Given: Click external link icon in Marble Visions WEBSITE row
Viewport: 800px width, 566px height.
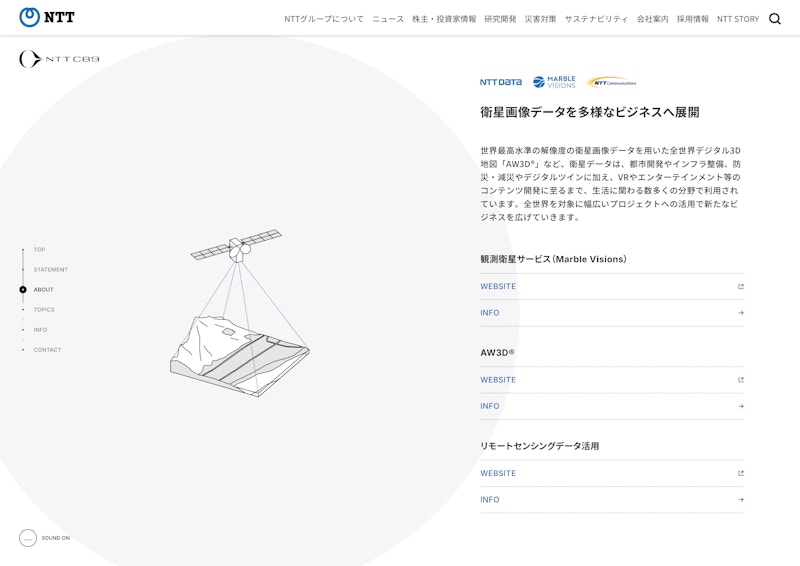Looking at the screenshot, I should pyautogui.click(x=741, y=286).
